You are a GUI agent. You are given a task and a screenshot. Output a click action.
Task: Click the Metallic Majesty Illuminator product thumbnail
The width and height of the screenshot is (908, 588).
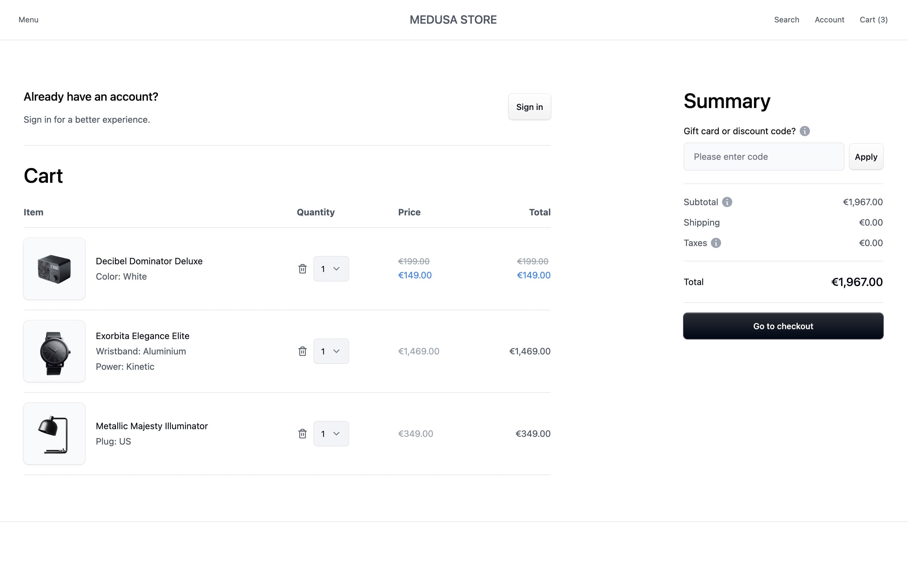54,433
